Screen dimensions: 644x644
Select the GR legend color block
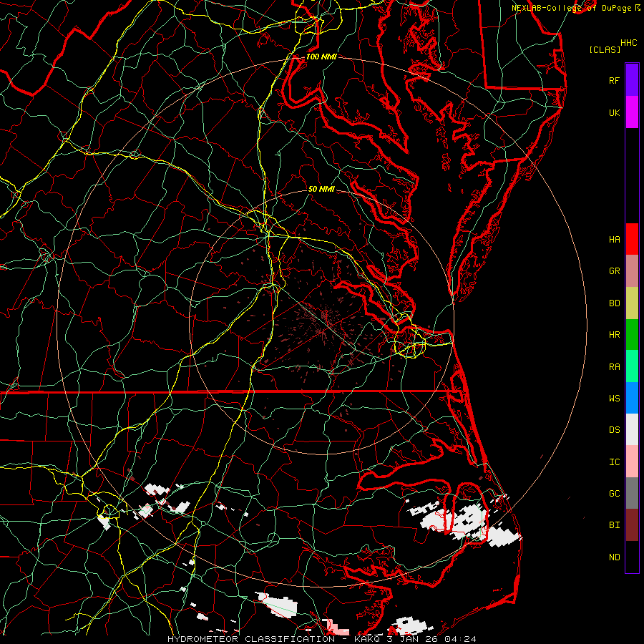coord(632,271)
